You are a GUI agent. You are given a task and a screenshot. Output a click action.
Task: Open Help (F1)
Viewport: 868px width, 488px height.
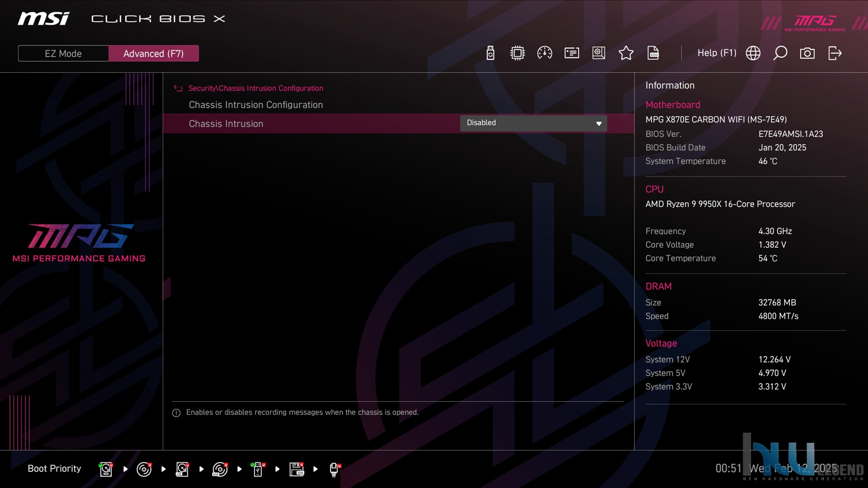pyautogui.click(x=717, y=53)
